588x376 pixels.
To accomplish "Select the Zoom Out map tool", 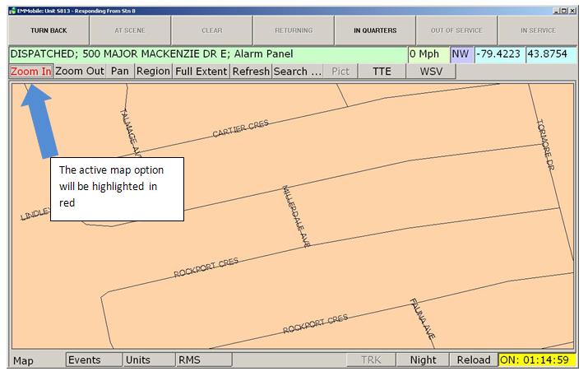I will click(x=80, y=72).
